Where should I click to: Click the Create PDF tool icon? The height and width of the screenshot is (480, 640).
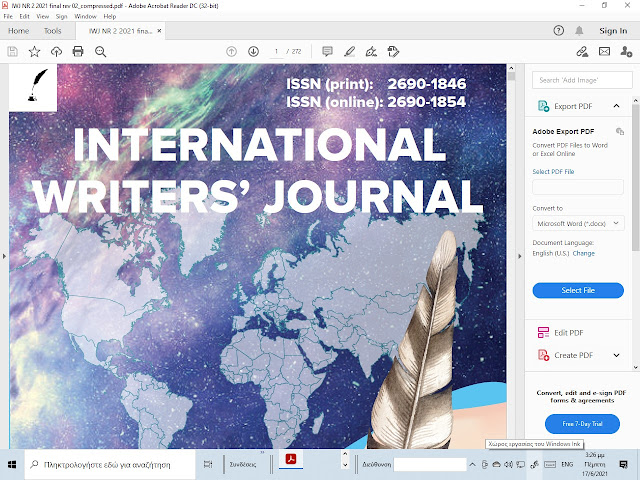tap(543, 355)
